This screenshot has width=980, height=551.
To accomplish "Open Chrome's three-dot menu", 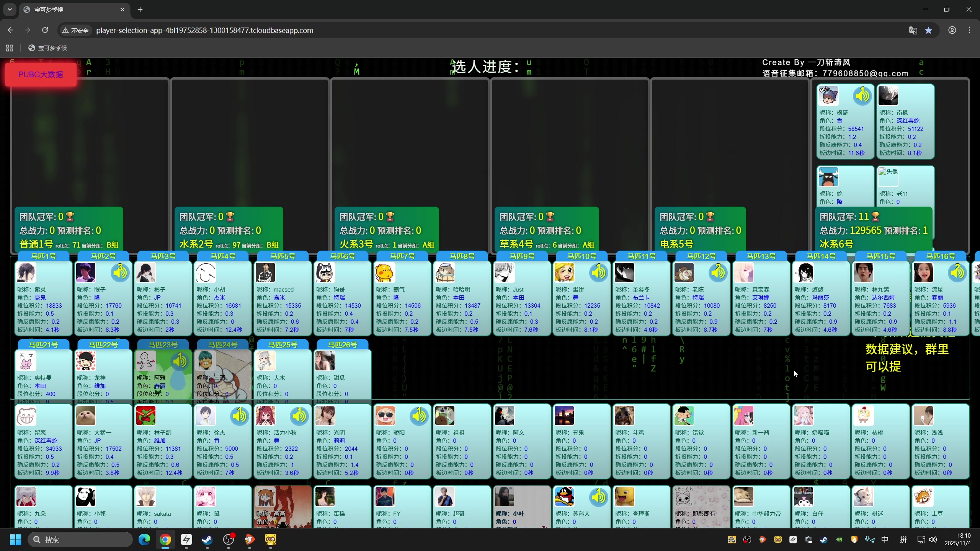I will coord(969,30).
